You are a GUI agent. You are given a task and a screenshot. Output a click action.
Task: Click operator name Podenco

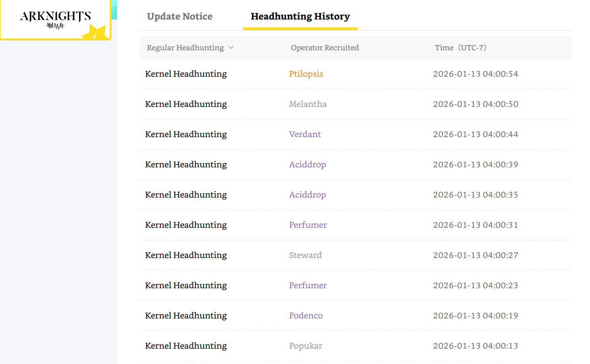pos(306,316)
